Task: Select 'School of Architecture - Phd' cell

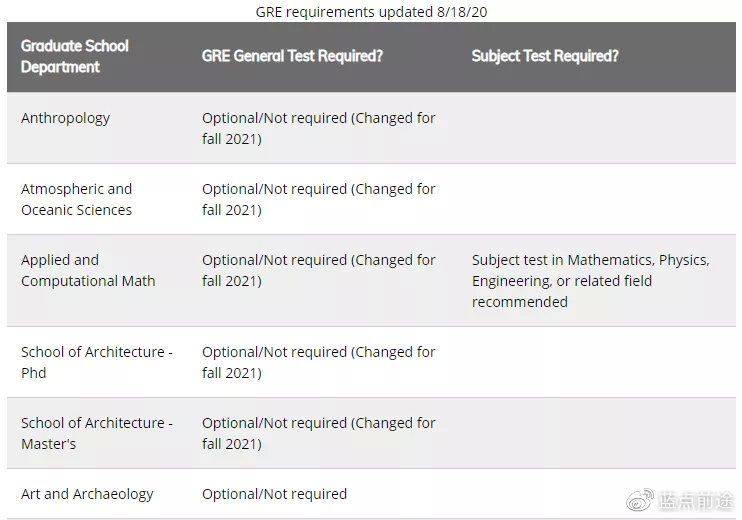Action: click(x=97, y=362)
